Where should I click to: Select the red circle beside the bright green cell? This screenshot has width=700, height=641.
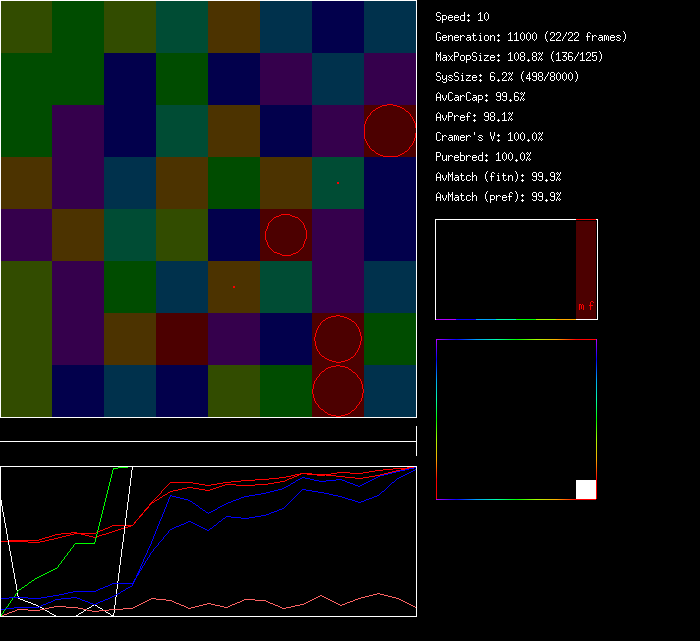click(x=338, y=339)
